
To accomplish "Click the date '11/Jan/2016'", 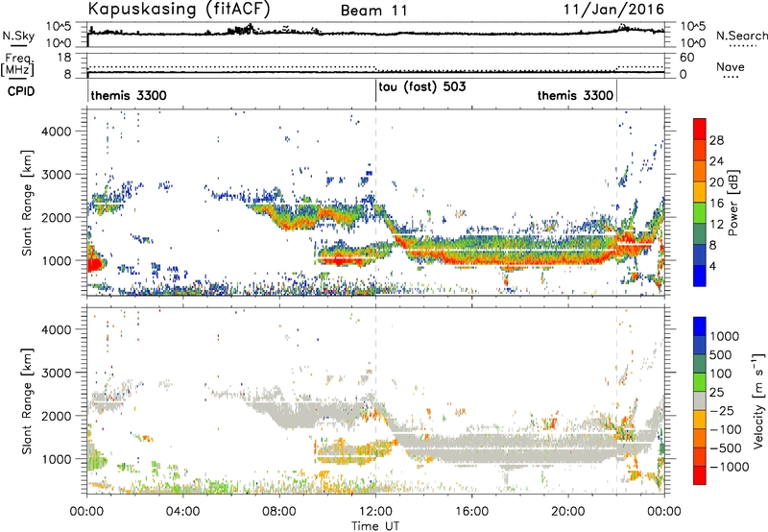I will point(613,10).
